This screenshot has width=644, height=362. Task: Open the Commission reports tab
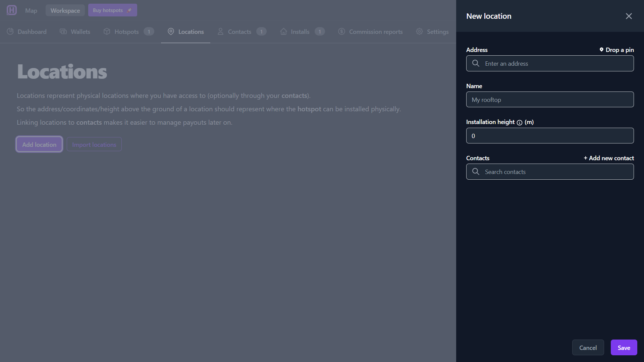click(x=370, y=32)
